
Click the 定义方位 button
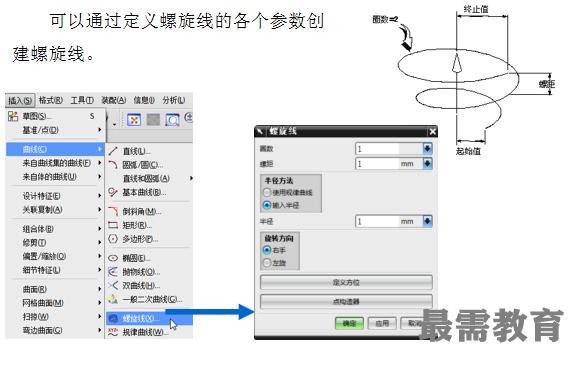pos(346,282)
